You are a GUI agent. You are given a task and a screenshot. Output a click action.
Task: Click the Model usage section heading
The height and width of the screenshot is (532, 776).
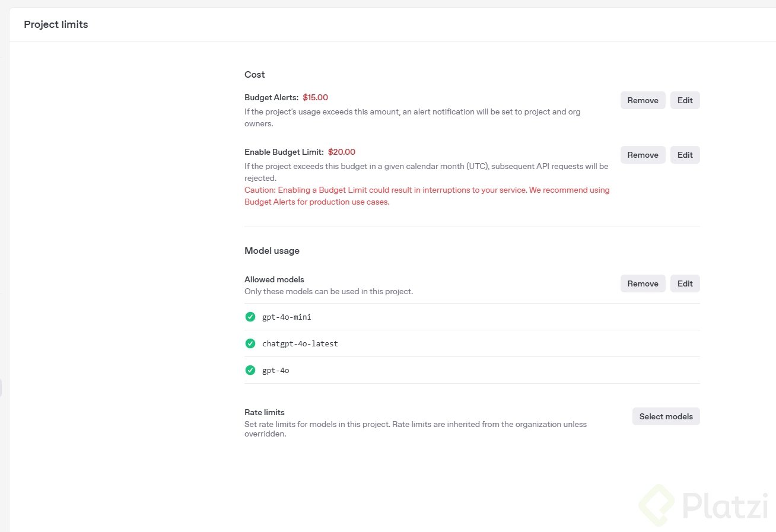pos(272,251)
